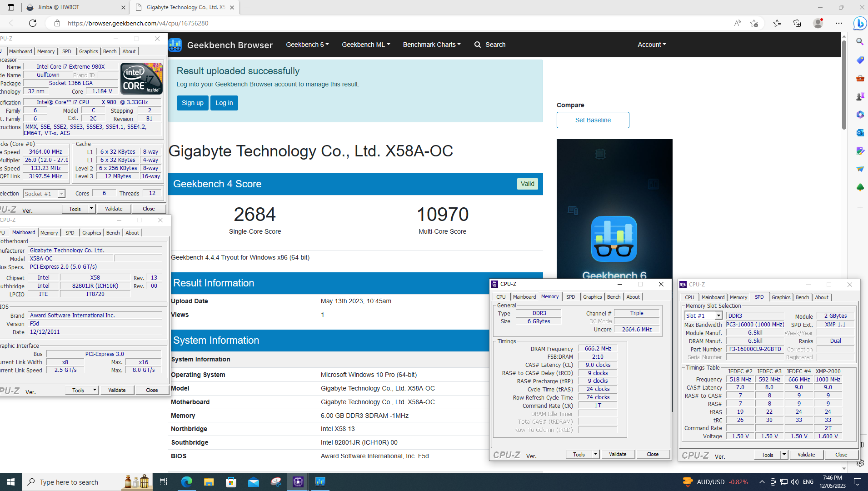Image resolution: width=868 pixels, height=491 pixels.
Task: Click the Geekbench Browser logo icon
Action: (175, 45)
